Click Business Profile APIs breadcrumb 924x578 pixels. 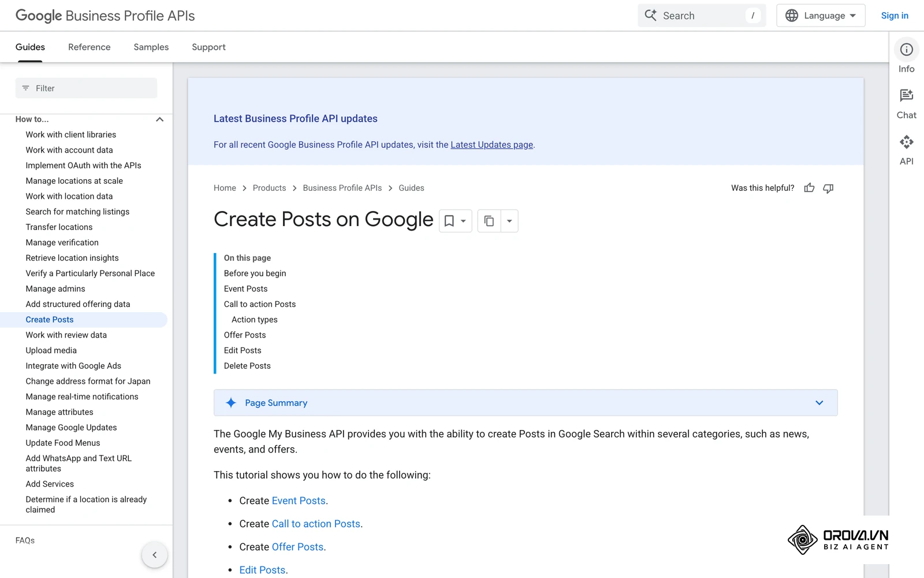point(342,188)
